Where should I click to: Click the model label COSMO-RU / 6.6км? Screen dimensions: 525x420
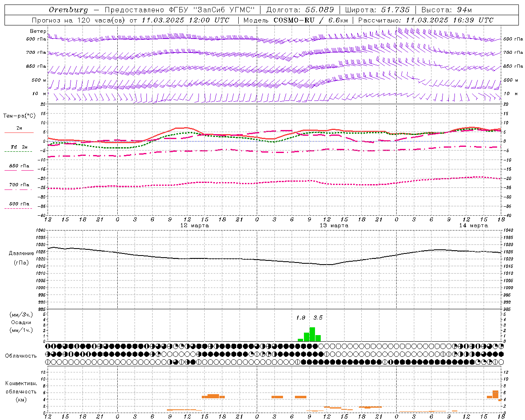click(311, 20)
